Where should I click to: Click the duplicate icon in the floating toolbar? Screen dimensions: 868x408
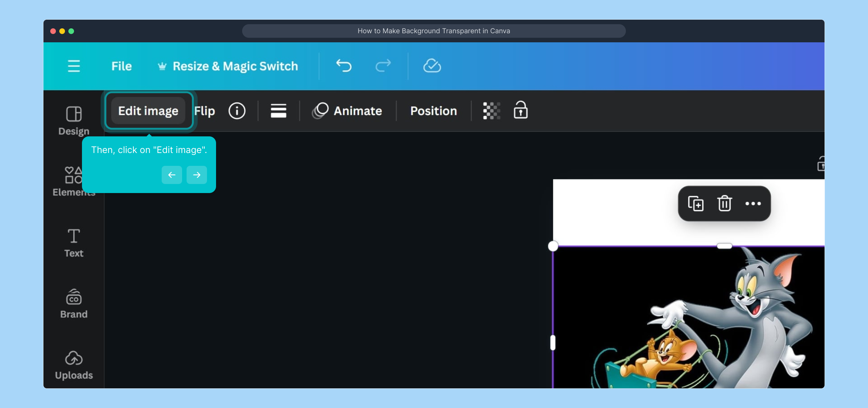(695, 204)
